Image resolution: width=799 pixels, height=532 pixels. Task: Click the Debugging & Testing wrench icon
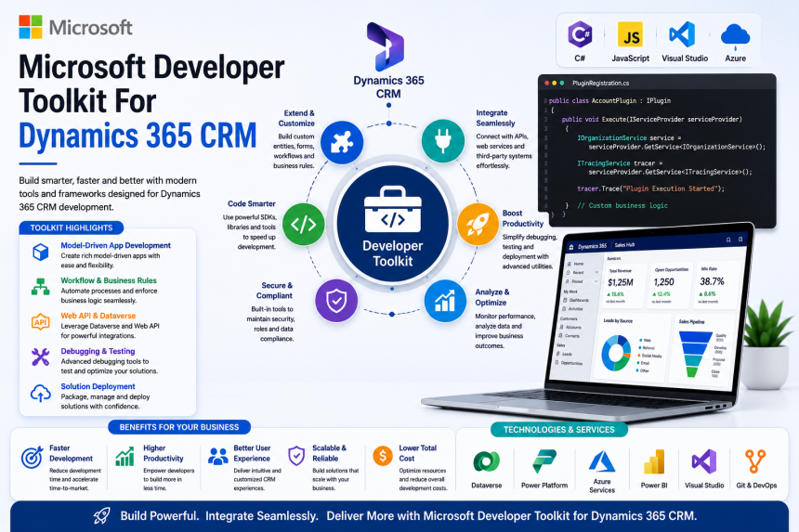(x=40, y=357)
